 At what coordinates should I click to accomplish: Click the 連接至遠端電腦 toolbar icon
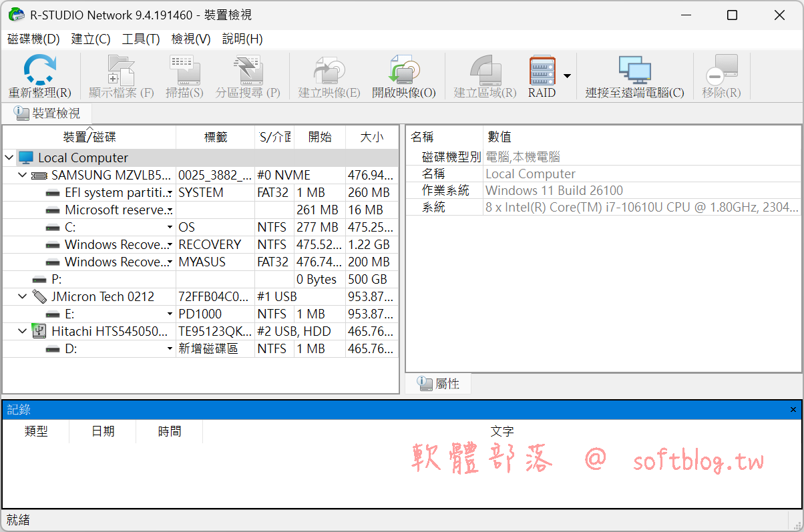pos(634,70)
